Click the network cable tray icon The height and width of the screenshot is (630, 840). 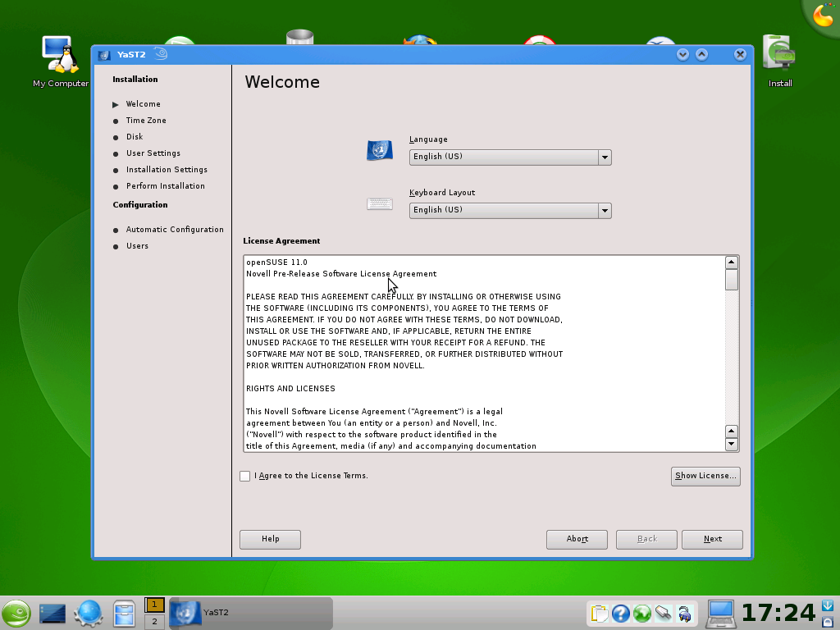(x=663, y=613)
